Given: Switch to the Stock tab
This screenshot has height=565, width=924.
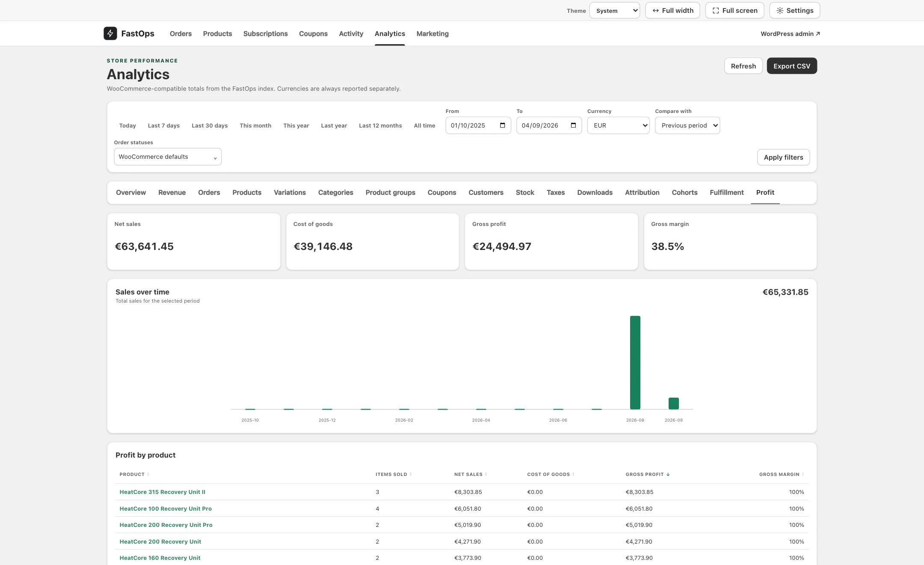Looking at the screenshot, I should [525, 193].
